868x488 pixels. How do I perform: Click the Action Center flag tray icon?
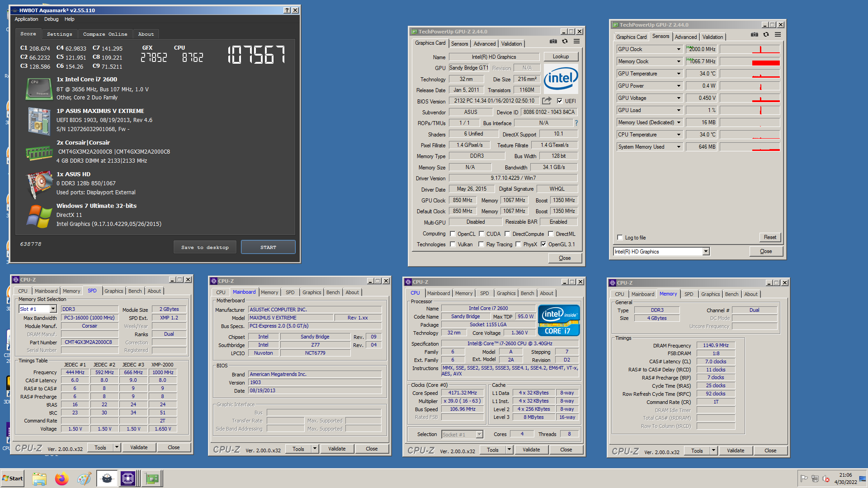804,479
